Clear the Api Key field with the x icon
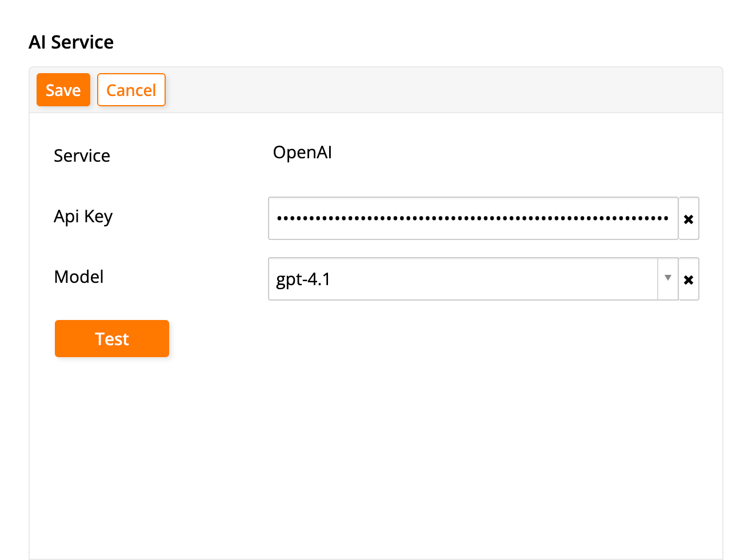 [689, 219]
